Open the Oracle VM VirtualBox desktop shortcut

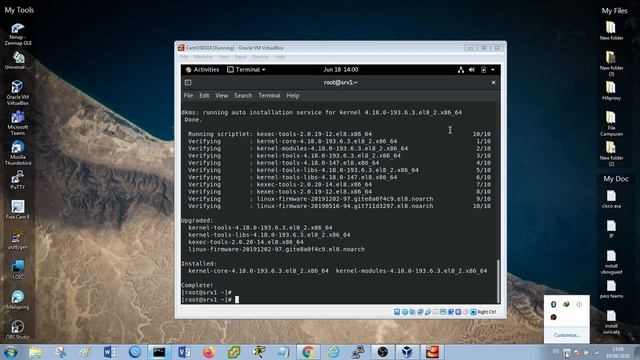[x=17, y=92]
